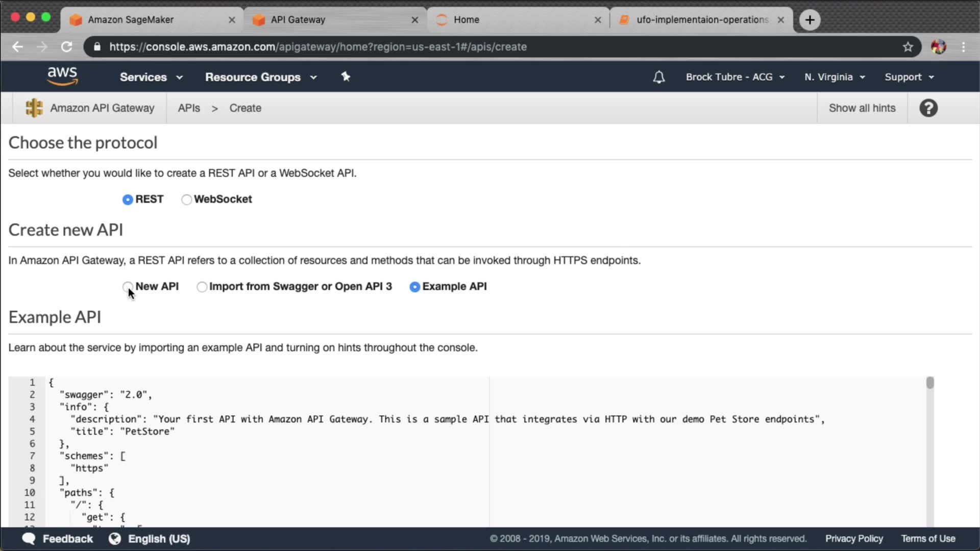Open the notifications bell icon
980x551 pixels.
coord(658,77)
